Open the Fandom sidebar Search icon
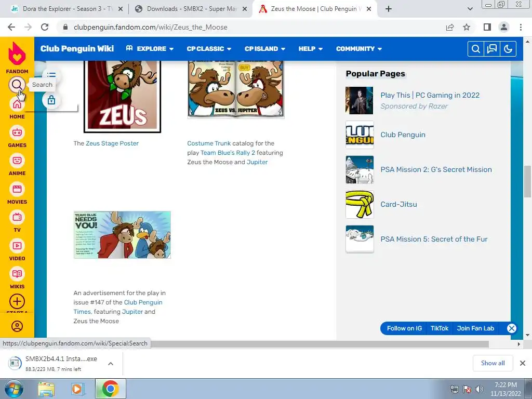Viewport: 532px width, 399px height. pyautogui.click(x=17, y=85)
